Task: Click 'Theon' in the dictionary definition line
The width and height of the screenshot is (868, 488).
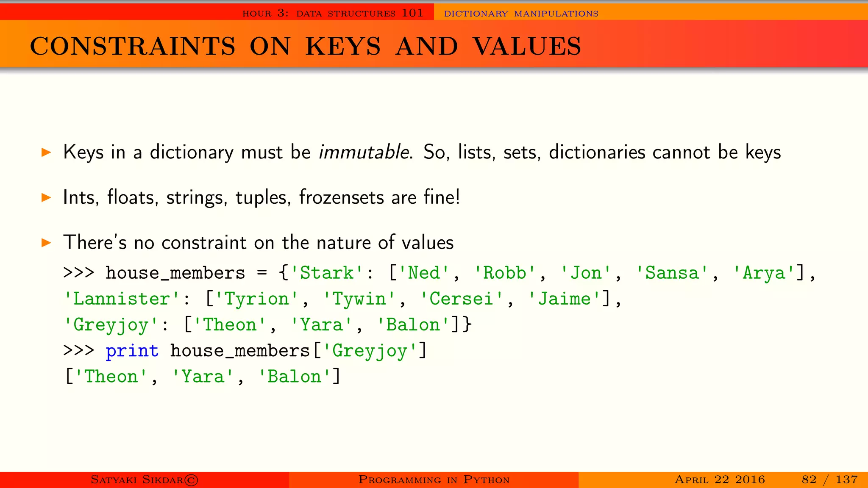Action: pos(230,325)
